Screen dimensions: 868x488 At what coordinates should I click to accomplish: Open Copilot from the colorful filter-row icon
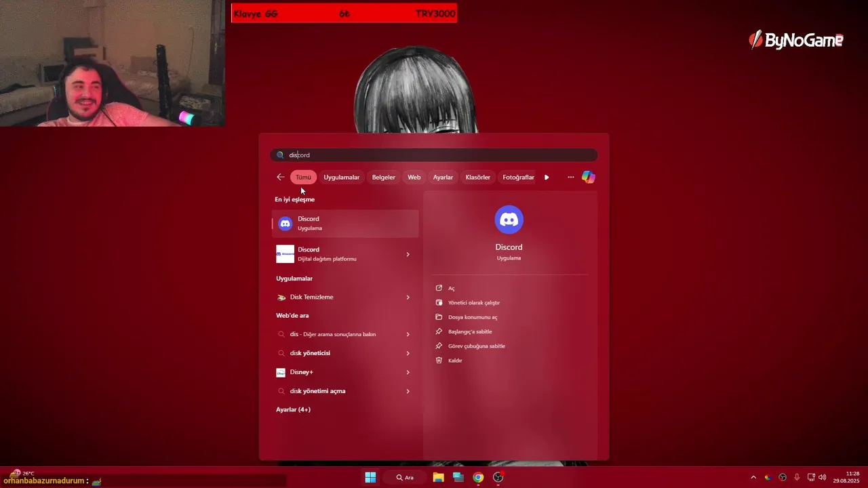tap(588, 177)
